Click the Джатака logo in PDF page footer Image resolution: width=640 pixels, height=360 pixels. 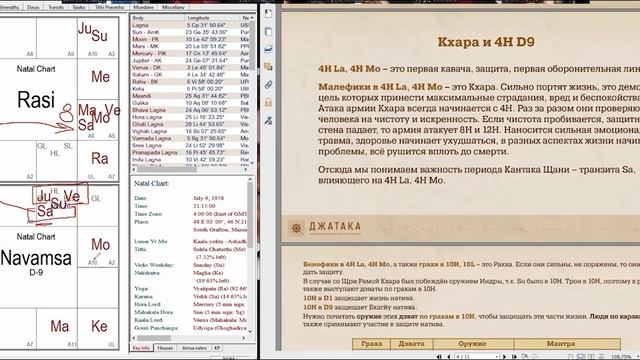pyautogui.click(x=326, y=227)
